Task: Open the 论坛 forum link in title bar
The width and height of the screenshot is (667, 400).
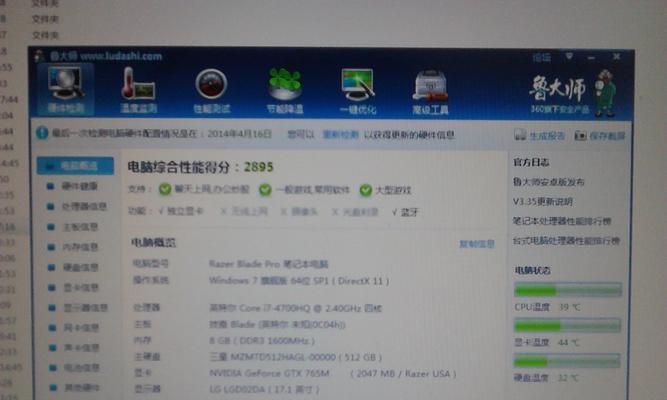Action: [542, 57]
